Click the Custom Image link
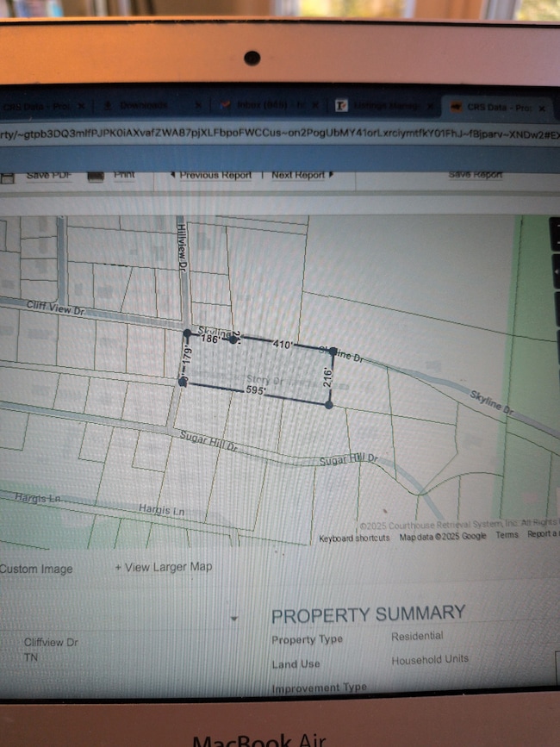The width and height of the screenshot is (560, 747). [36, 570]
